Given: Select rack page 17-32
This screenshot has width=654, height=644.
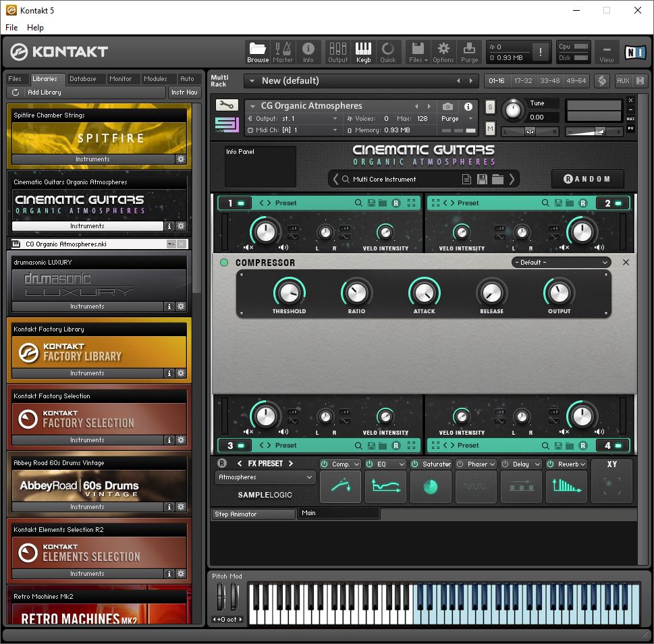Looking at the screenshot, I should 523,80.
